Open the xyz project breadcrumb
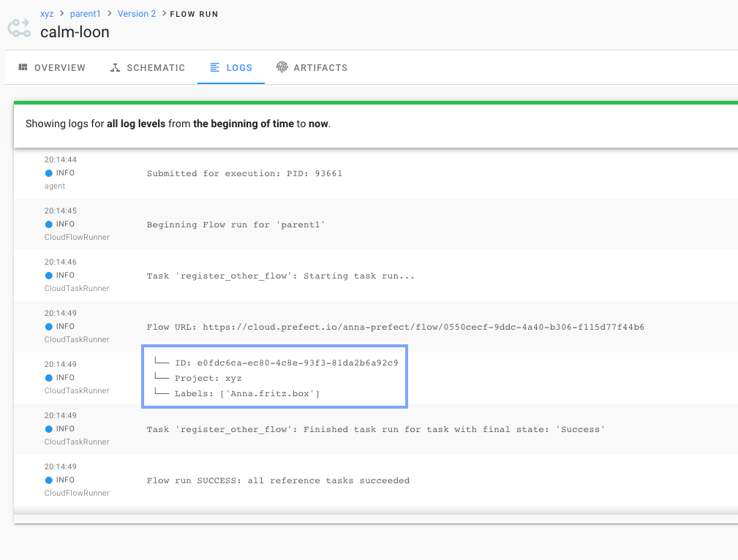 47,13
